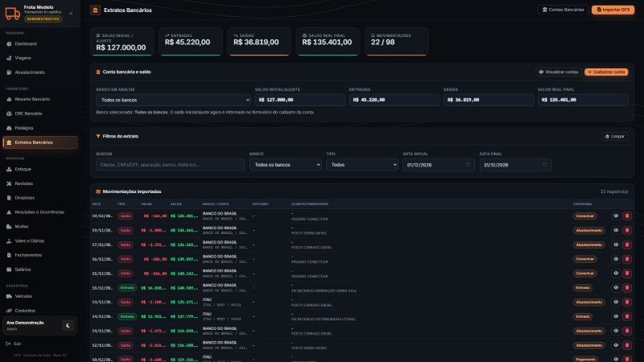Image resolution: width=644 pixels, height=362 pixels.
Task: Click the Extratos Bancários sidebar icon
Action: pos(9,142)
